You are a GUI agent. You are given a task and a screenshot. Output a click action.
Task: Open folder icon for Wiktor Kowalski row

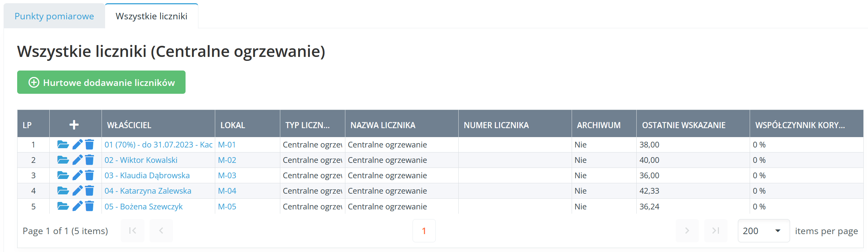(63, 160)
